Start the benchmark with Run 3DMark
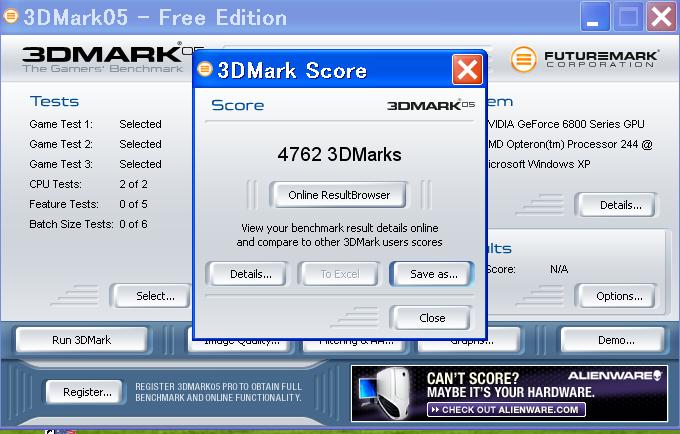The width and height of the screenshot is (680, 434). tap(82, 340)
